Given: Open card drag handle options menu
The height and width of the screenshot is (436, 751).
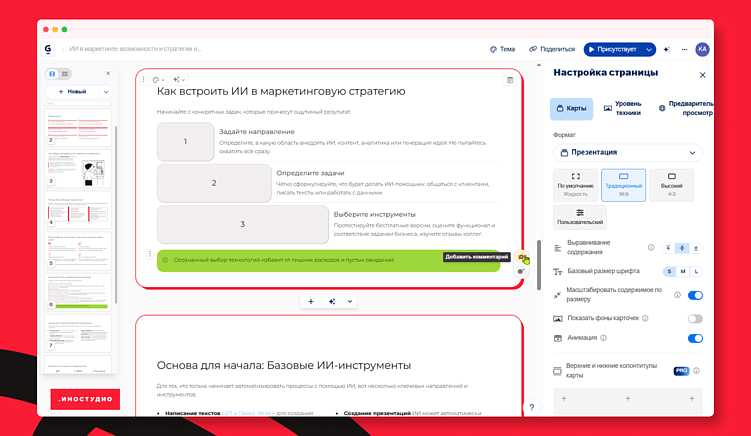Looking at the screenshot, I should pos(143,80).
